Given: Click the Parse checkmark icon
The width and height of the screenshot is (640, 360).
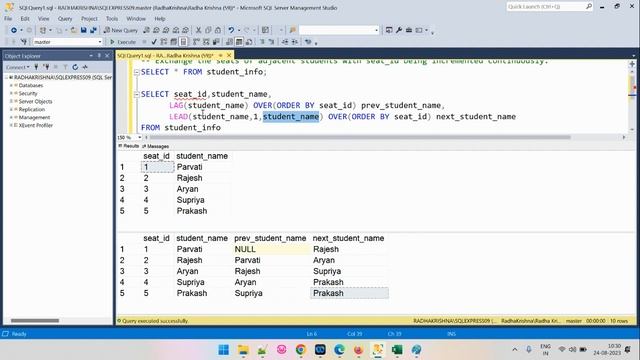Looking at the screenshot, I should 154,42.
